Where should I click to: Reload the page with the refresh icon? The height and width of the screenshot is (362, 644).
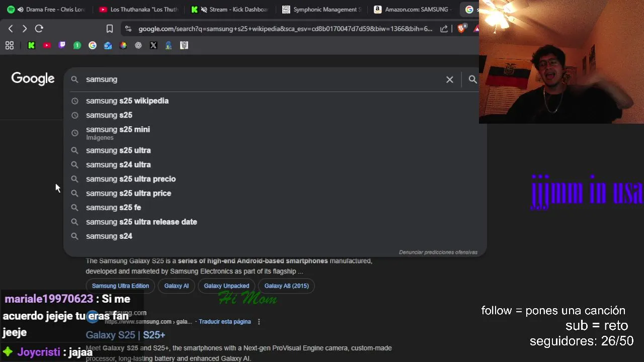[x=39, y=29]
